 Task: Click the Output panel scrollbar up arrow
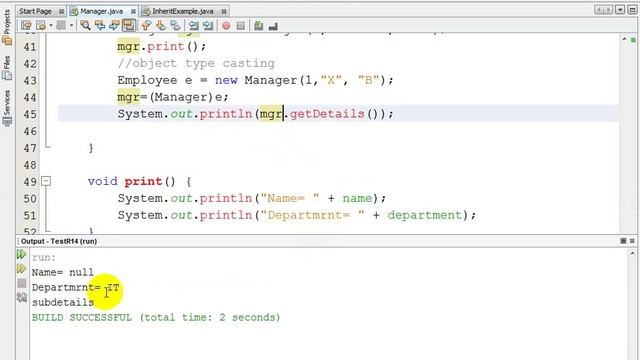coord(632,253)
